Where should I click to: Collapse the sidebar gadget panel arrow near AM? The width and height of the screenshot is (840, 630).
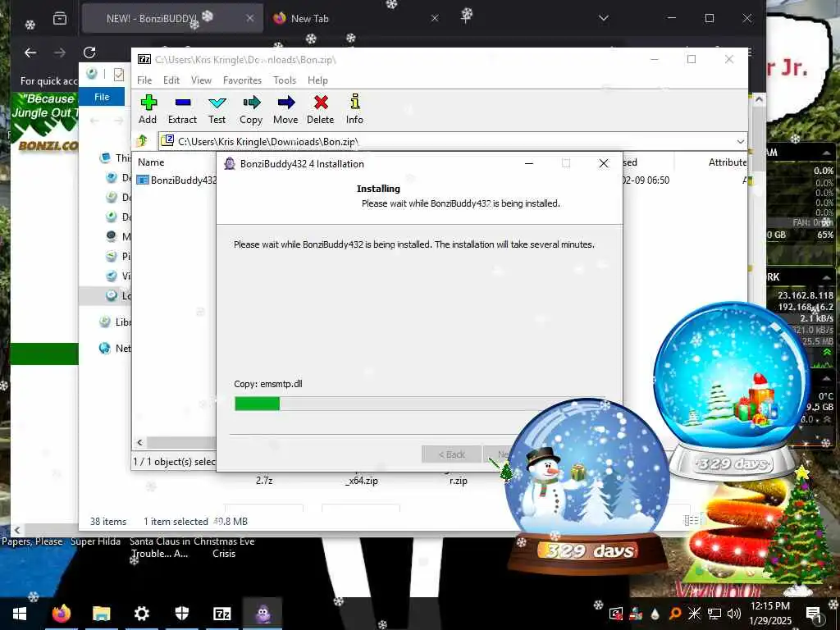(827, 153)
